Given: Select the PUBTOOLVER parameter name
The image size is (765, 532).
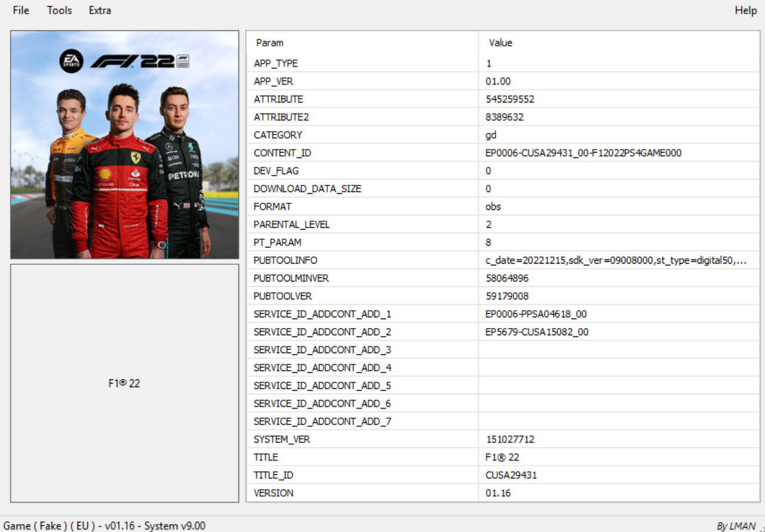Looking at the screenshot, I should coord(283,296).
